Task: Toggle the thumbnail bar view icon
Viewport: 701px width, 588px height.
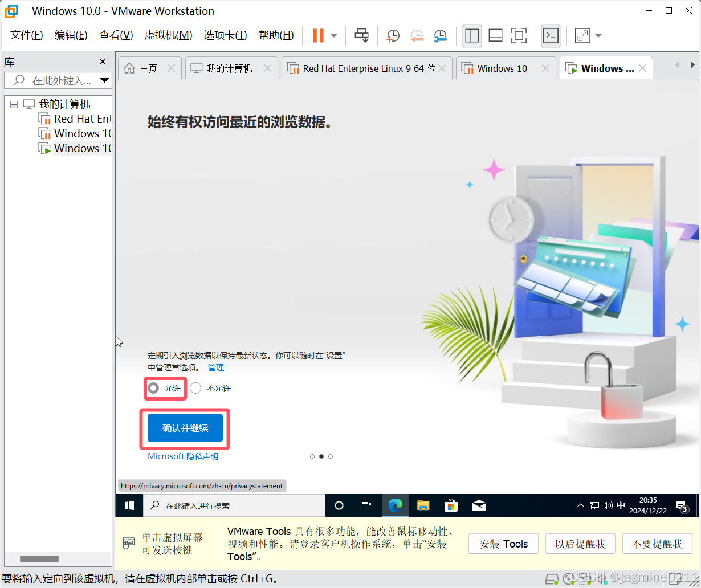Action: 495,35
